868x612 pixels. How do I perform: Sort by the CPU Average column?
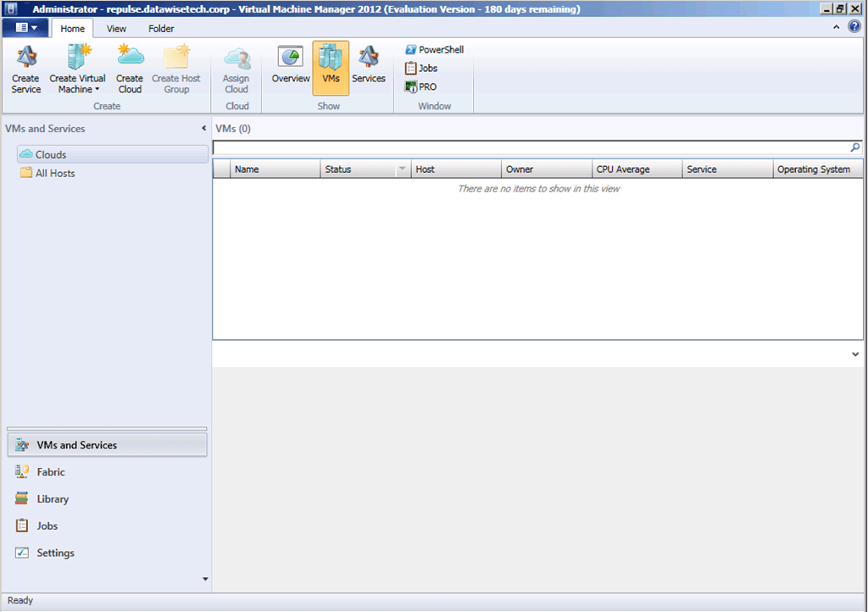[x=637, y=170]
